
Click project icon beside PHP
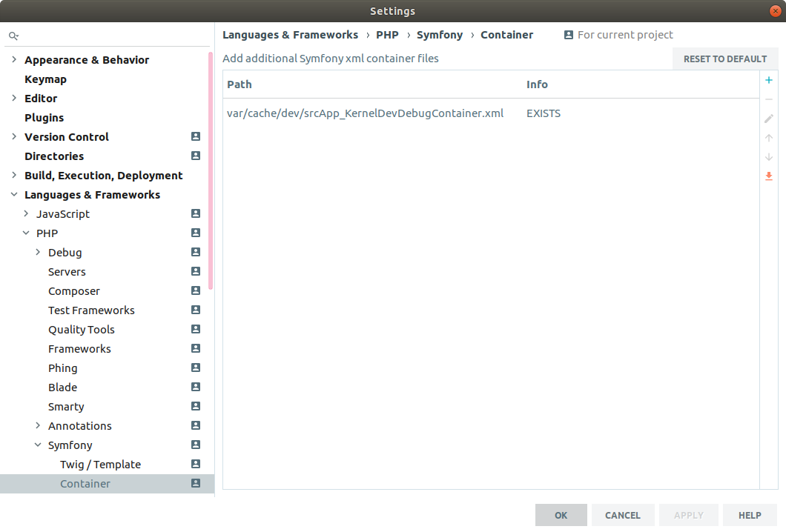pos(196,233)
